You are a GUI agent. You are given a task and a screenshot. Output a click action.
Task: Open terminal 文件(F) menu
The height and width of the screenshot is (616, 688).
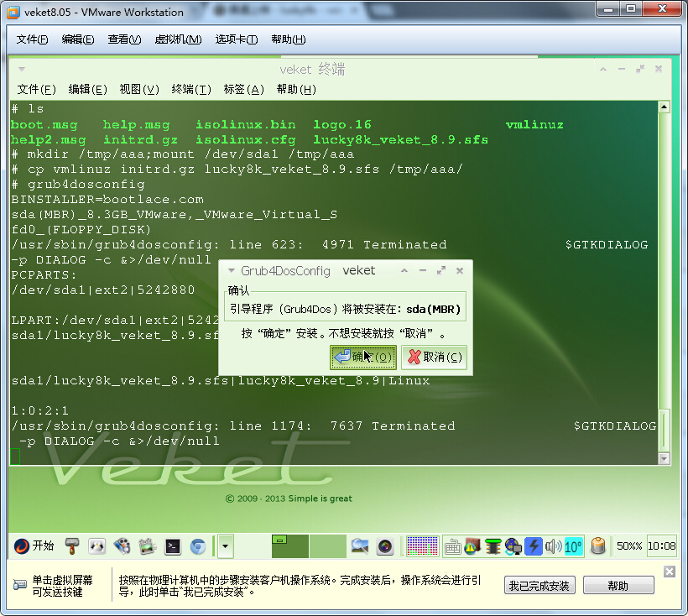click(36, 90)
